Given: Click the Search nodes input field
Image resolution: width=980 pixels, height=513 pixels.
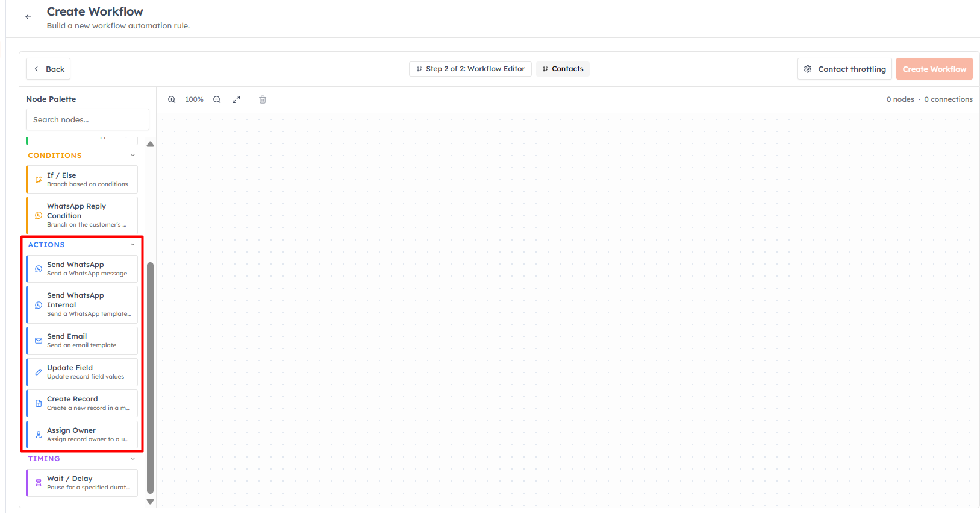Looking at the screenshot, I should (x=87, y=119).
